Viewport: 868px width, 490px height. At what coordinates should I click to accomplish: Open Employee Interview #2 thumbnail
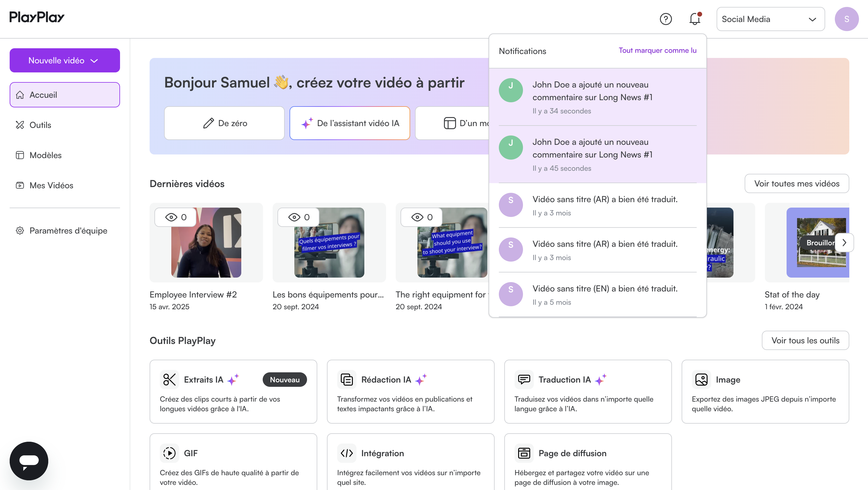tap(206, 243)
